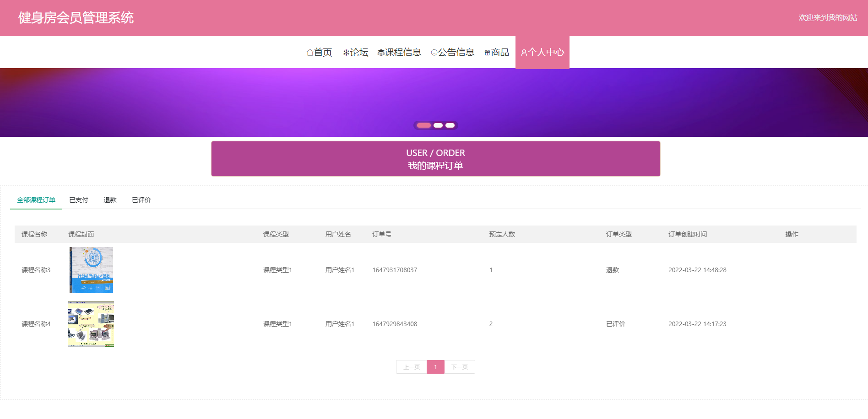The height and width of the screenshot is (419, 868).
Task: Click the 操作 column header
Action: coord(792,234)
